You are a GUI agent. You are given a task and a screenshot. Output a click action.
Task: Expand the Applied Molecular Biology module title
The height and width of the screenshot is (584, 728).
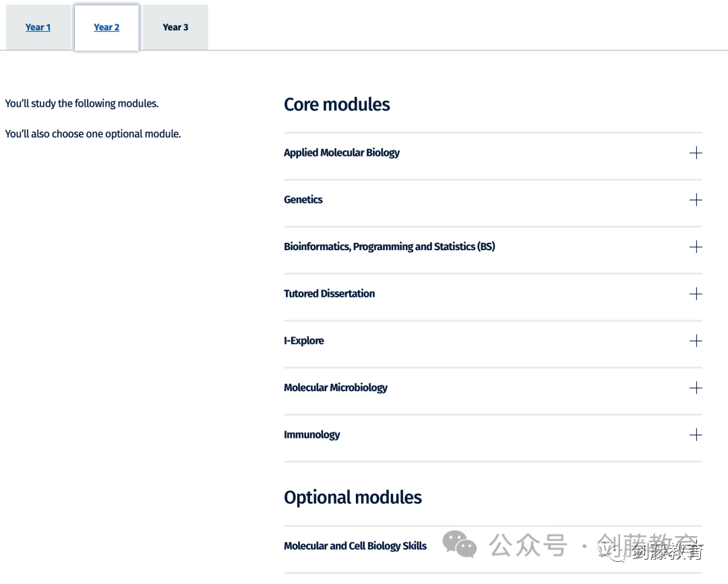pyautogui.click(x=341, y=153)
